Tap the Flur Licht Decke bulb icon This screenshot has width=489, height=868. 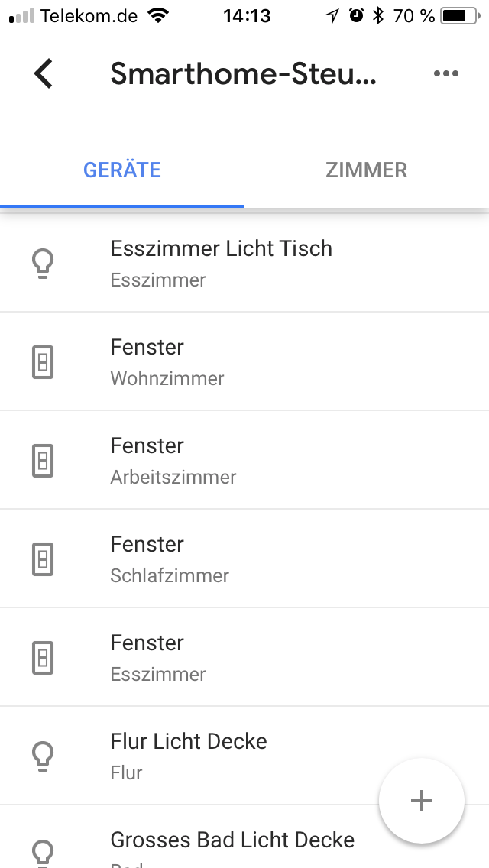43,756
